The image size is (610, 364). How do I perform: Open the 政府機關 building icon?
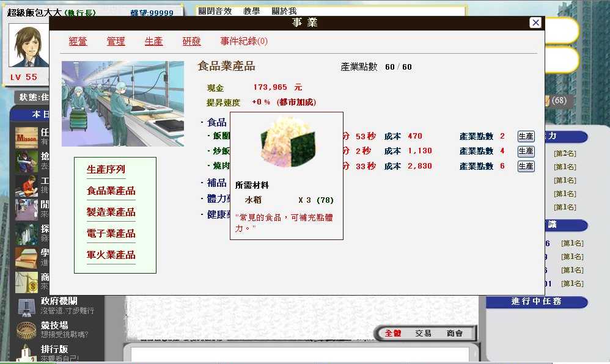coord(26,305)
